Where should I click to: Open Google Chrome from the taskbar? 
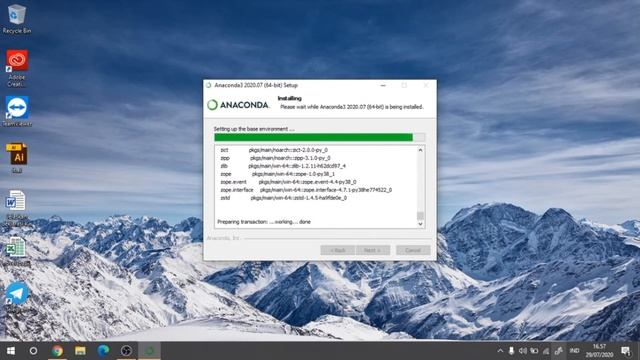tap(57, 351)
